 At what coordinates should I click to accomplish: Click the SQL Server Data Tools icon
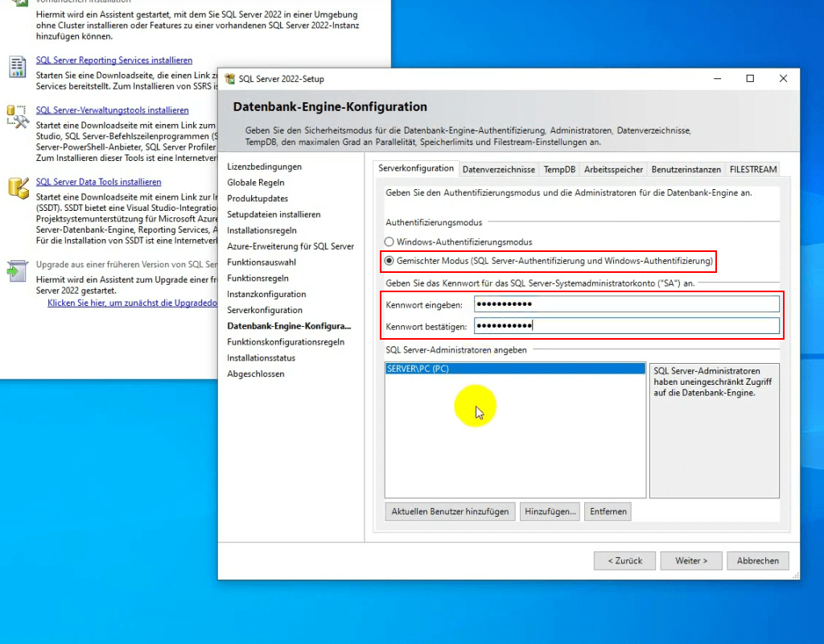[17, 188]
